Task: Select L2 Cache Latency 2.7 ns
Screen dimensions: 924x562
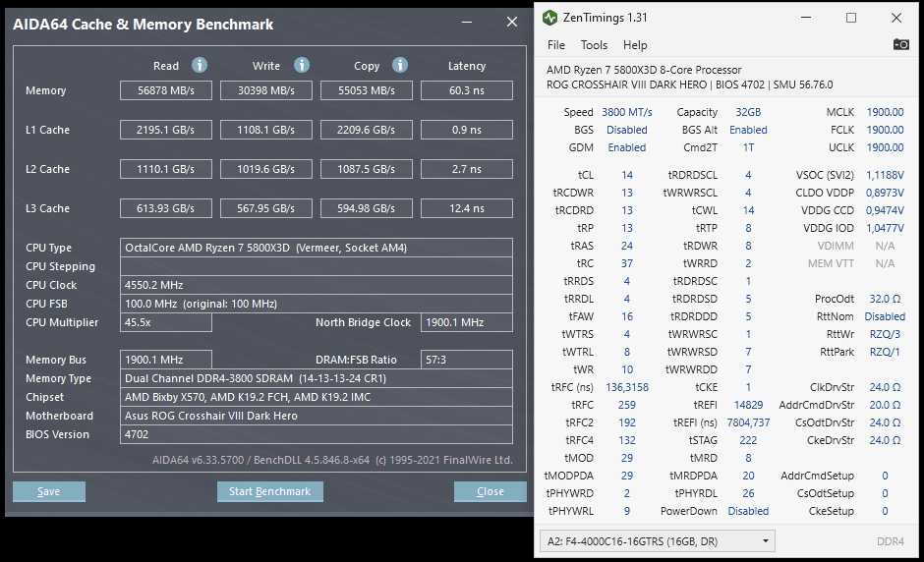Action: (x=467, y=169)
